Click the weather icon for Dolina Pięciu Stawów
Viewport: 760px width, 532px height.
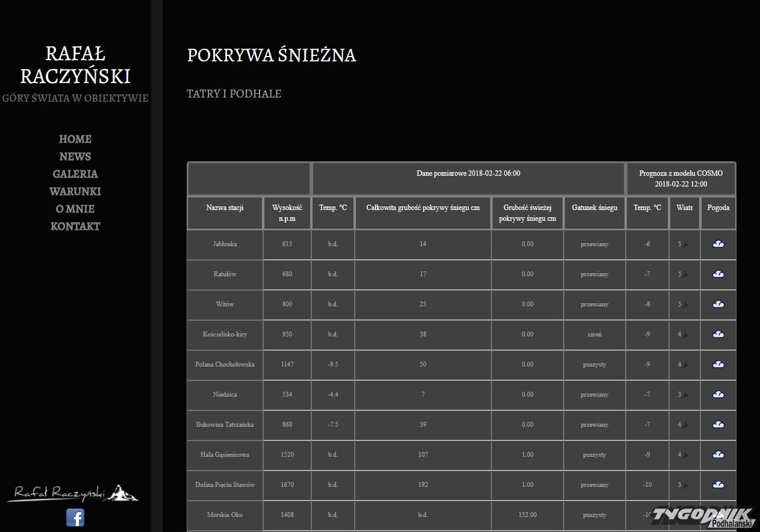pos(718,485)
